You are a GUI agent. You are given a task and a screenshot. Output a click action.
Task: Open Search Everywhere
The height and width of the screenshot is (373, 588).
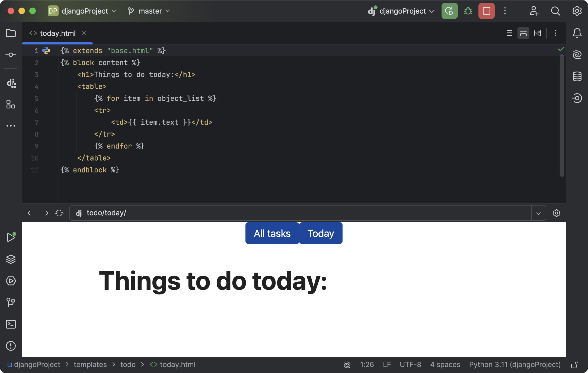pyautogui.click(x=555, y=11)
